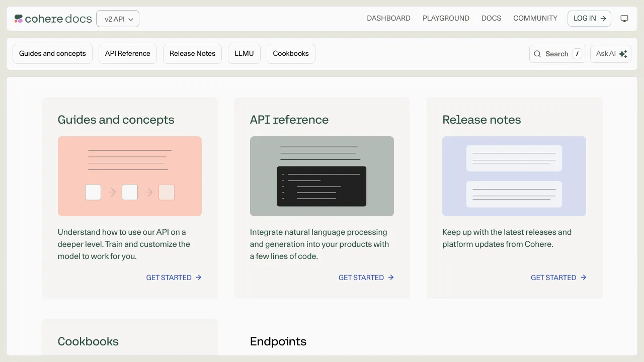Open the Release notes card heading
Image resolution: width=644 pixels, height=362 pixels.
481,120
